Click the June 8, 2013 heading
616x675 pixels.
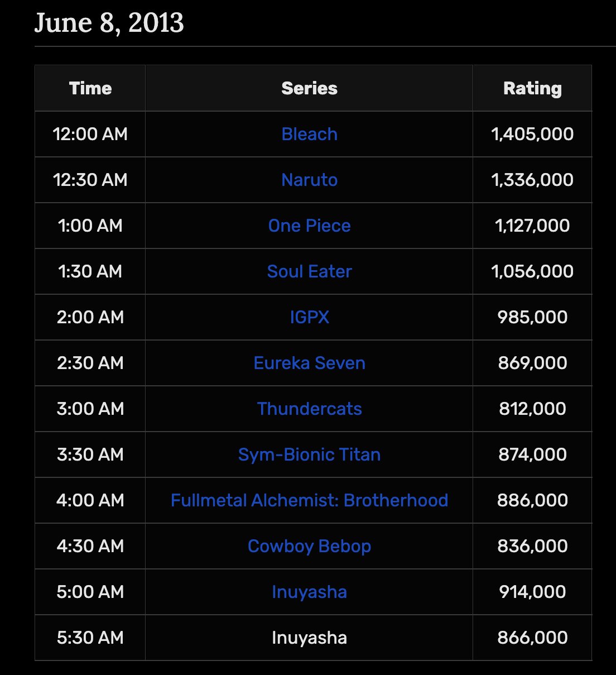(x=109, y=23)
